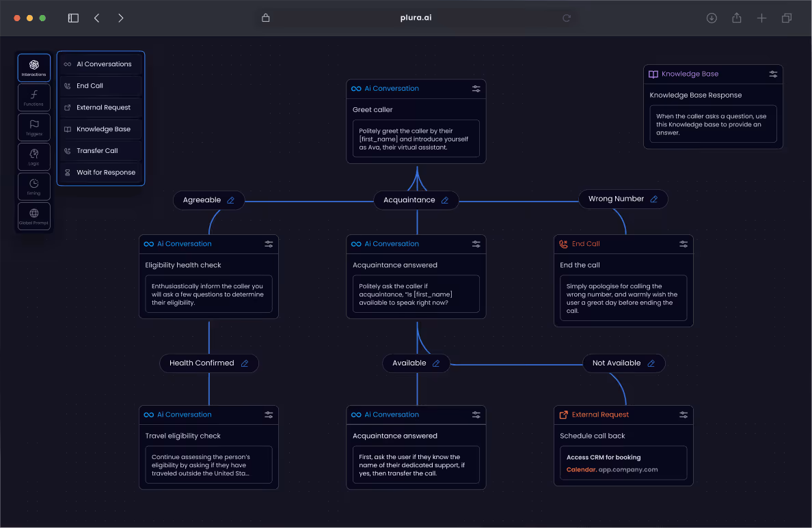Viewport: 812px width, 528px height.
Task: Select Functions in the left sidebar
Action: [33, 97]
